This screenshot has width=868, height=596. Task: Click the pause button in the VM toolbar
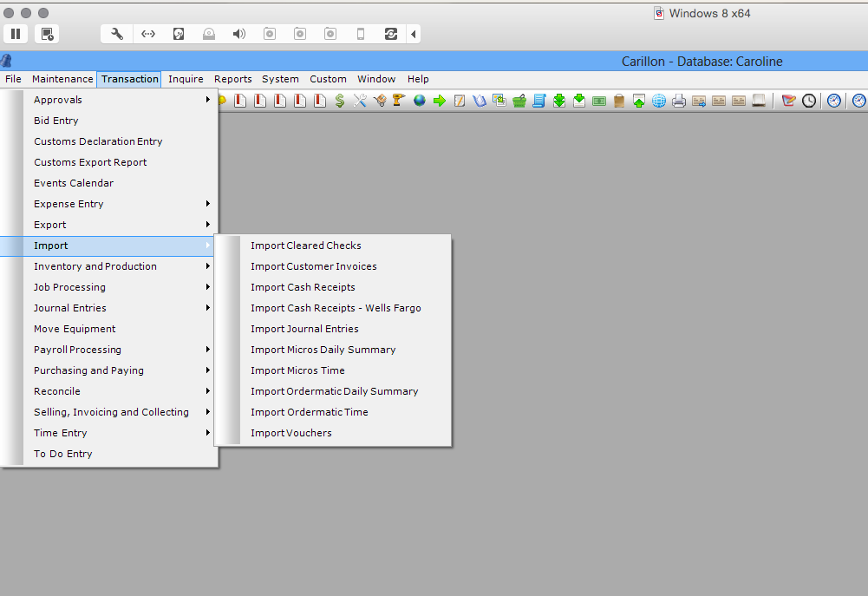pyautogui.click(x=16, y=34)
